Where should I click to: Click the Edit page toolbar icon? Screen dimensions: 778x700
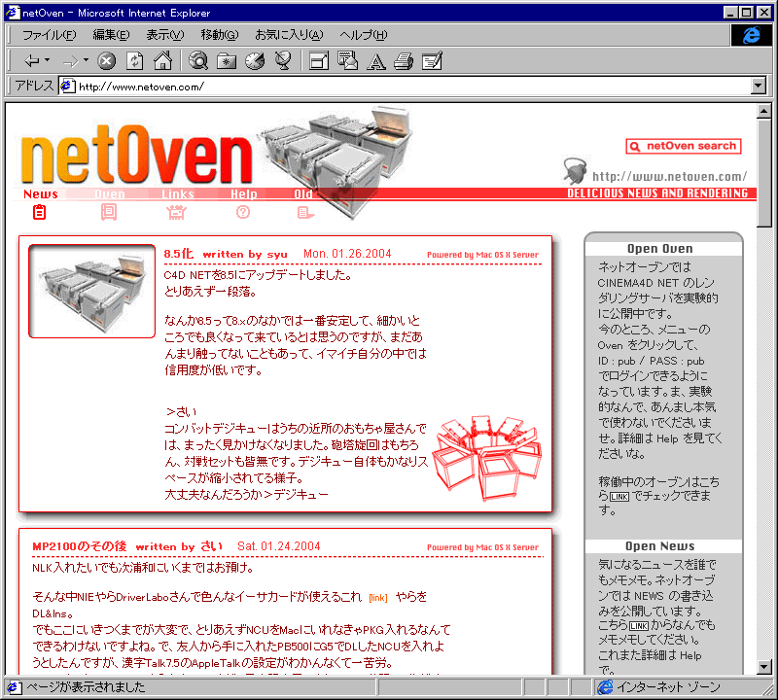[432, 61]
